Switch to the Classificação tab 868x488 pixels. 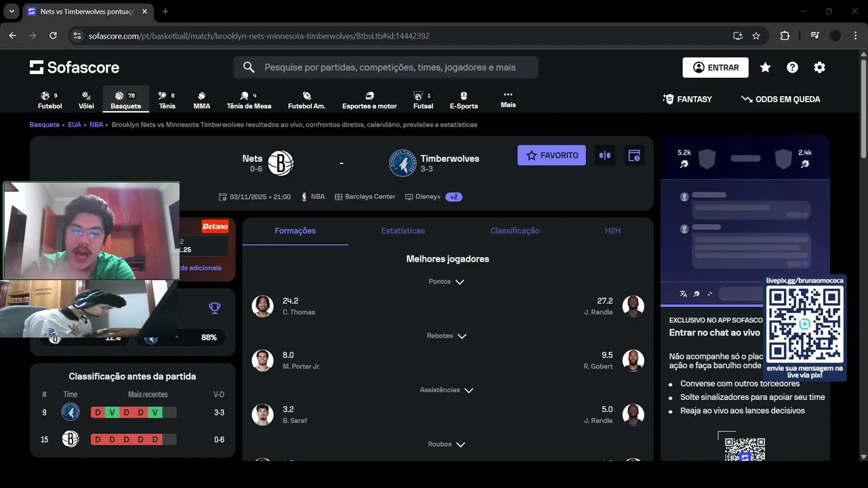(x=515, y=231)
